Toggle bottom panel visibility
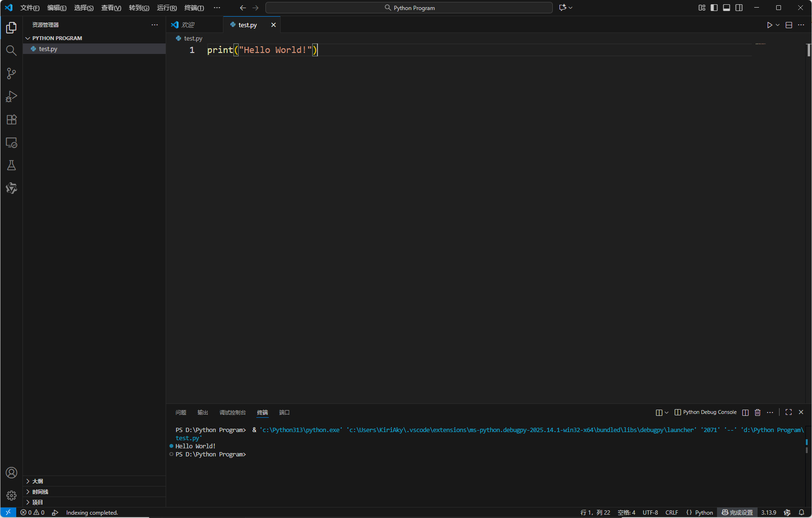 click(727, 8)
